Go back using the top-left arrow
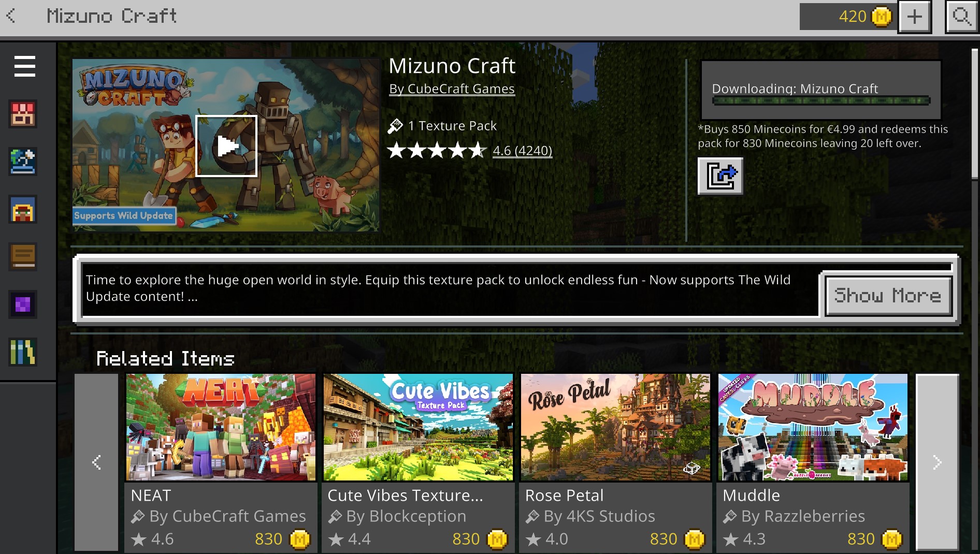The height and width of the screenshot is (554, 980). click(11, 16)
